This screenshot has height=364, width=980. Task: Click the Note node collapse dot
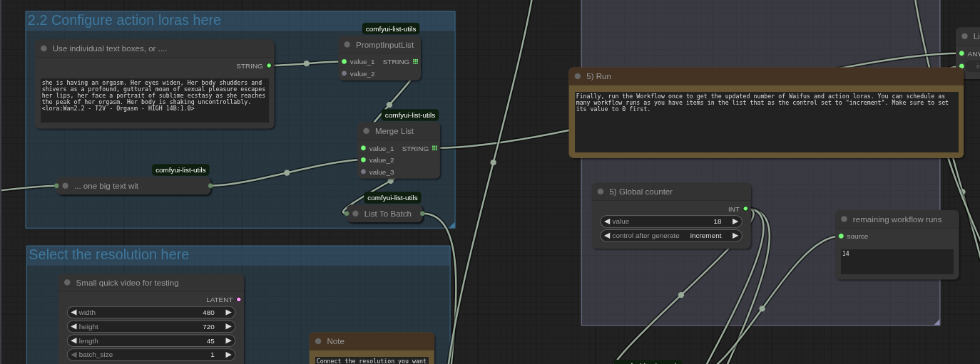[318, 341]
